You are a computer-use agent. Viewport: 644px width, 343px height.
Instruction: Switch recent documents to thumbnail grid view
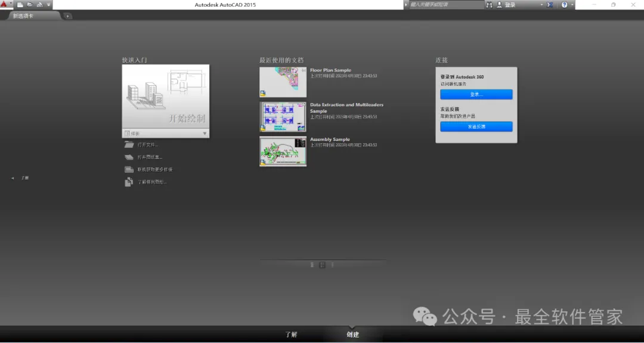(323, 265)
